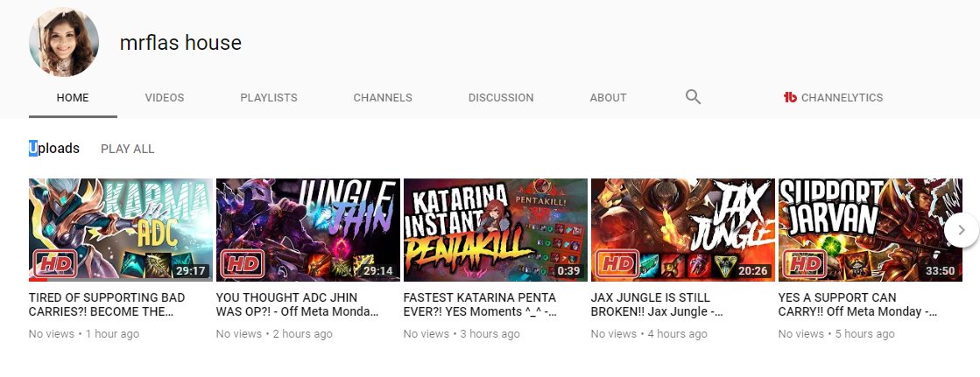Click HD badge on Jax Jungle thumbnail
Viewport: 980px width, 377px height.
[617, 264]
